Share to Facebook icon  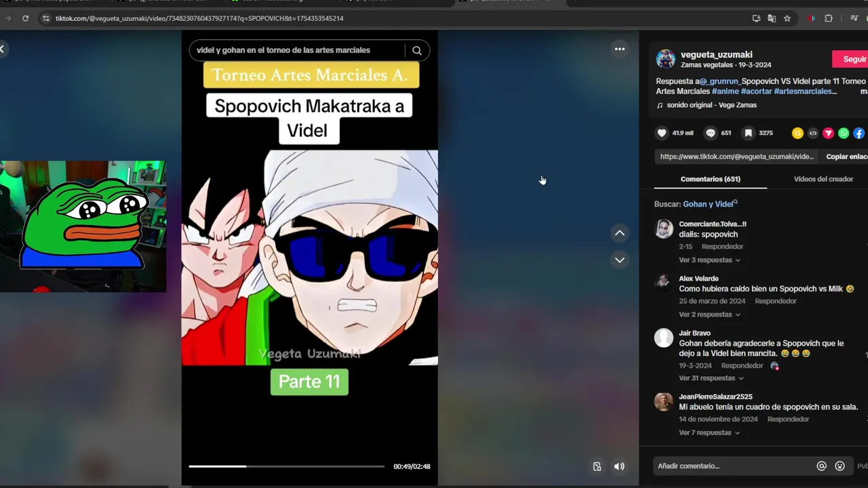click(x=859, y=134)
